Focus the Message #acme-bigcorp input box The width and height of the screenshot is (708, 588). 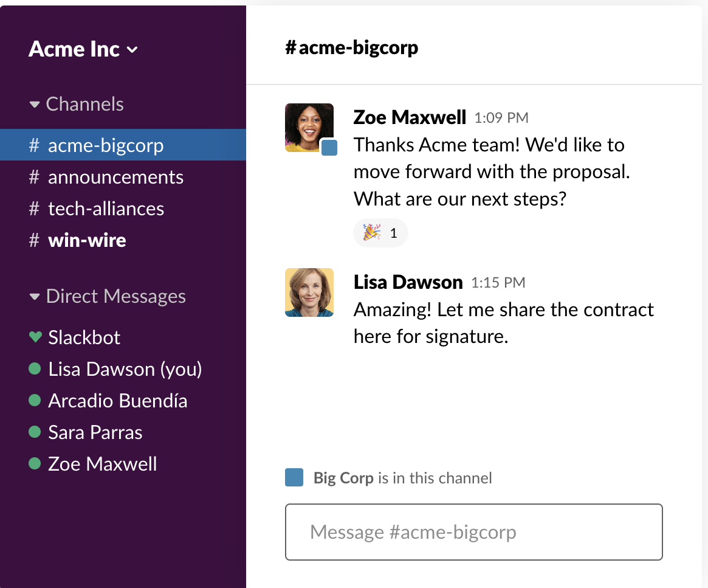point(473,532)
